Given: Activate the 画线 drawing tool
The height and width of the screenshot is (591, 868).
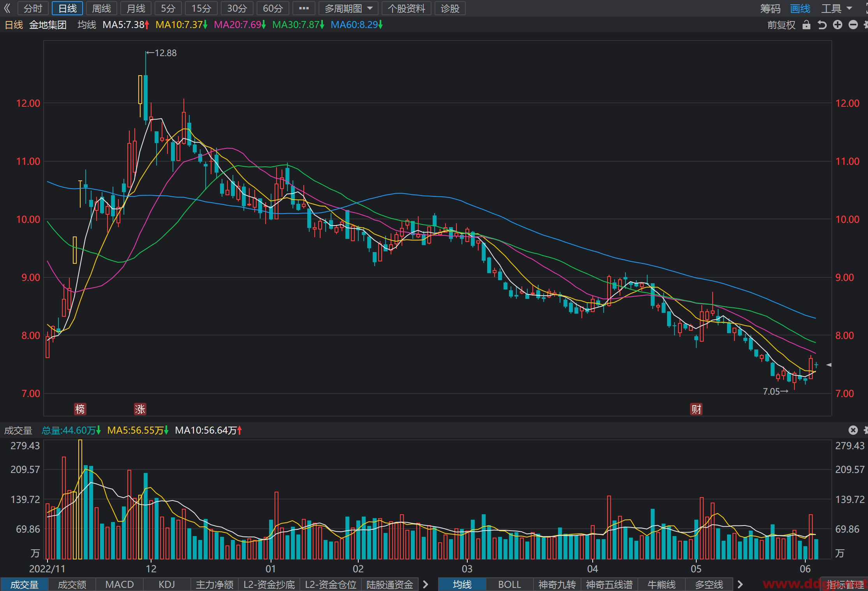Looking at the screenshot, I should [800, 9].
